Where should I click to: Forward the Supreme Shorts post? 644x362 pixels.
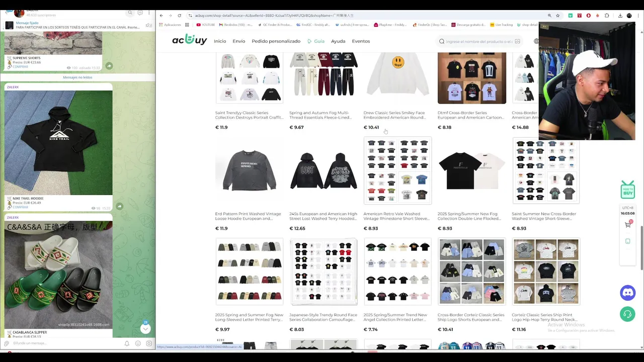click(109, 66)
